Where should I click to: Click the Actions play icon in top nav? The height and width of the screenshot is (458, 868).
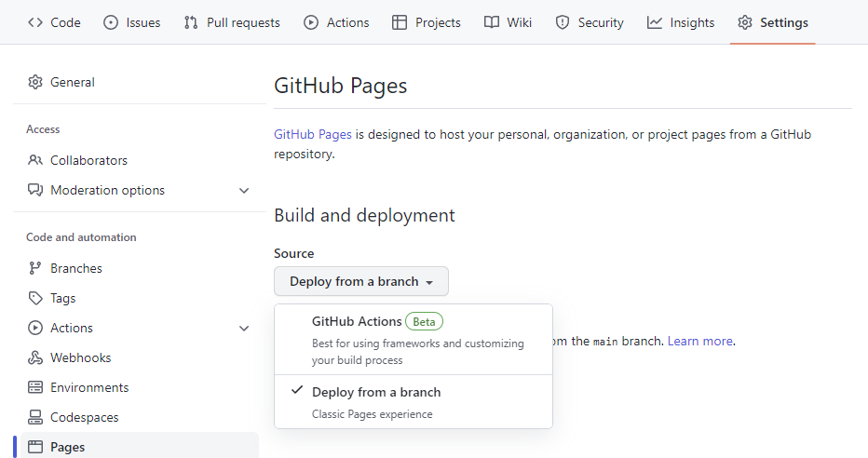click(311, 22)
